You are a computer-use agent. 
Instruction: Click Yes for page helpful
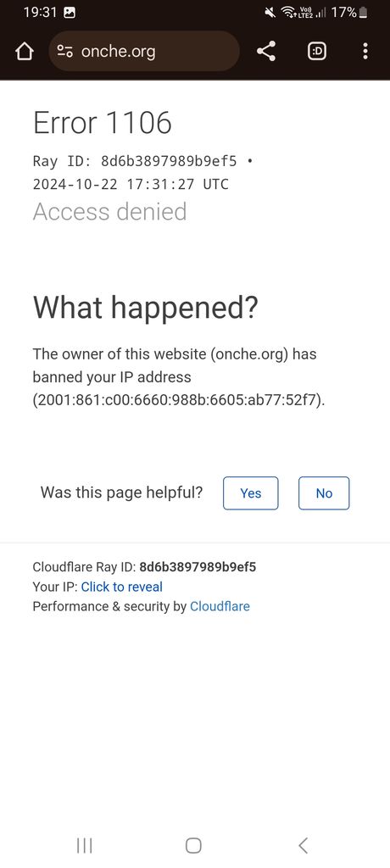[x=250, y=492]
